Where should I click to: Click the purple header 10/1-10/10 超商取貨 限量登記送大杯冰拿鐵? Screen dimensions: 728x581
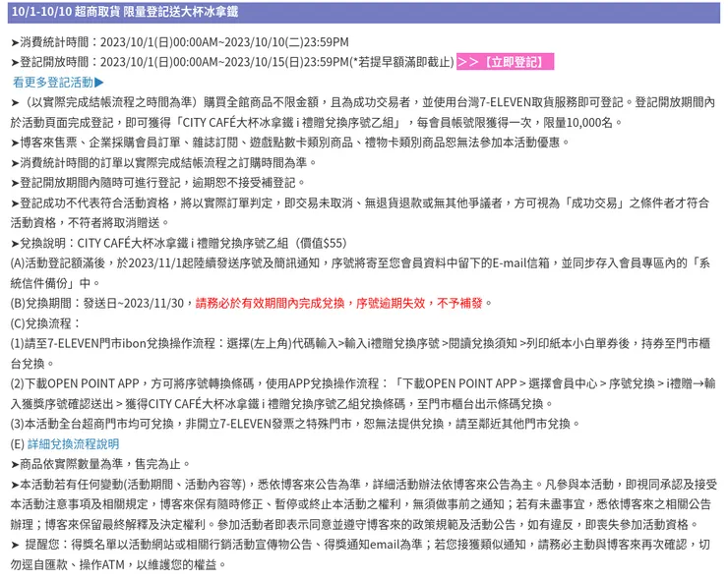point(364,12)
